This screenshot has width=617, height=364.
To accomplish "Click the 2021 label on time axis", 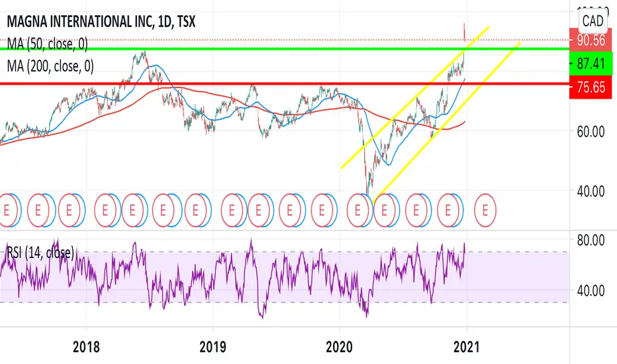I will point(466,347).
